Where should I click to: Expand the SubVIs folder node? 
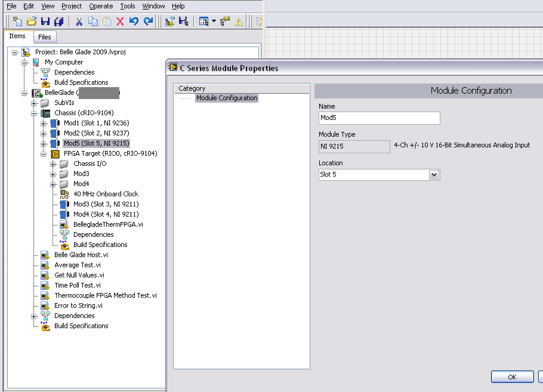pos(34,103)
